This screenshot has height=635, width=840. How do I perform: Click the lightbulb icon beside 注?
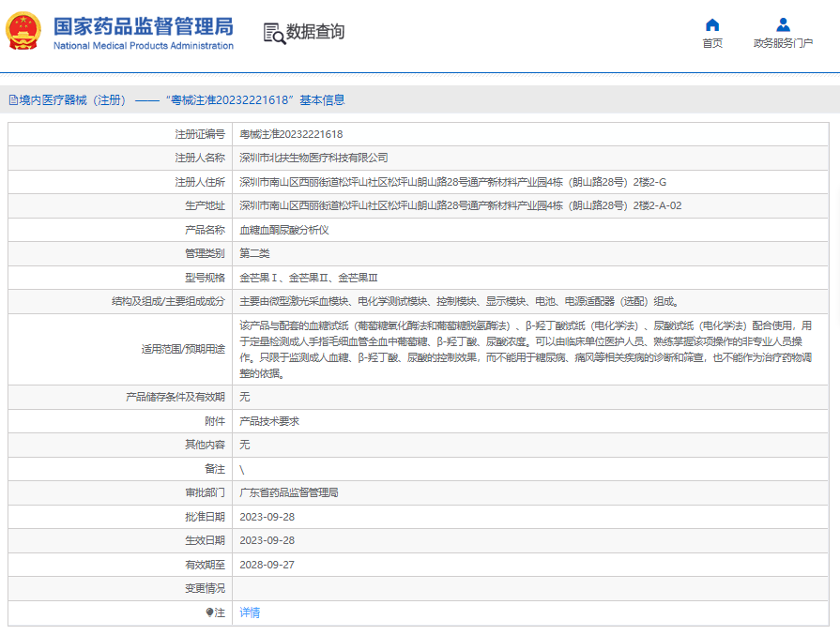pyautogui.click(x=209, y=612)
